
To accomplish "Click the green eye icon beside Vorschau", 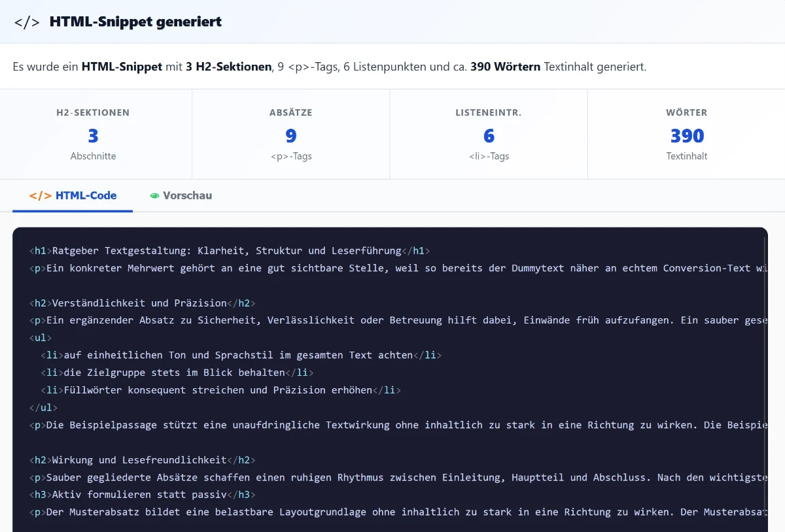I will [154, 195].
